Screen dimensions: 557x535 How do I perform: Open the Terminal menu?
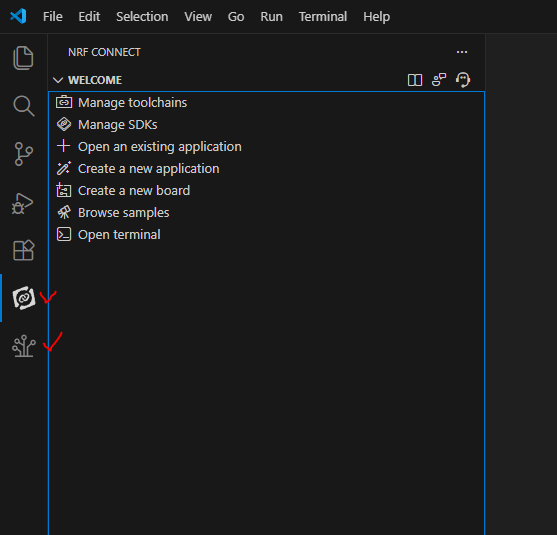pos(323,16)
